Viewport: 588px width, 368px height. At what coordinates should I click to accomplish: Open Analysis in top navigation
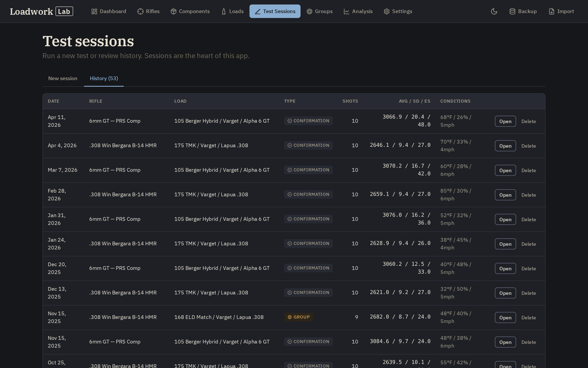[358, 11]
